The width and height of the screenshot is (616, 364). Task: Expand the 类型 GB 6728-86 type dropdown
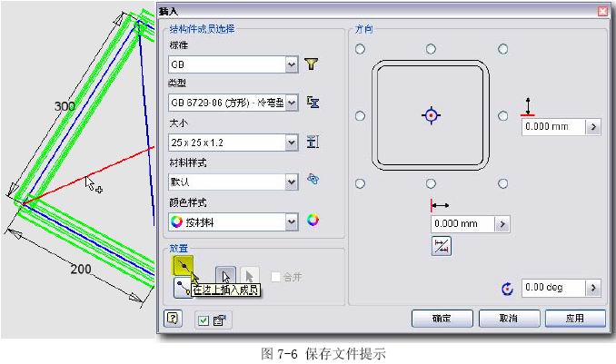click(291, 103)
